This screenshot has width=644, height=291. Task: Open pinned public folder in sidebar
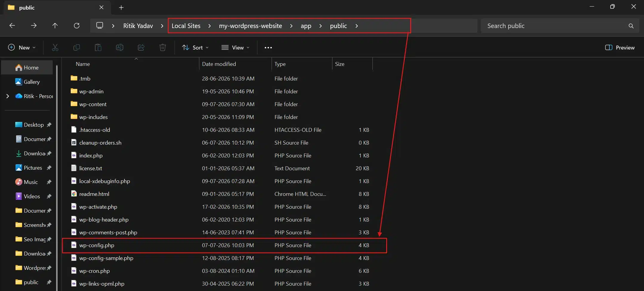click(x=27, y=282)
